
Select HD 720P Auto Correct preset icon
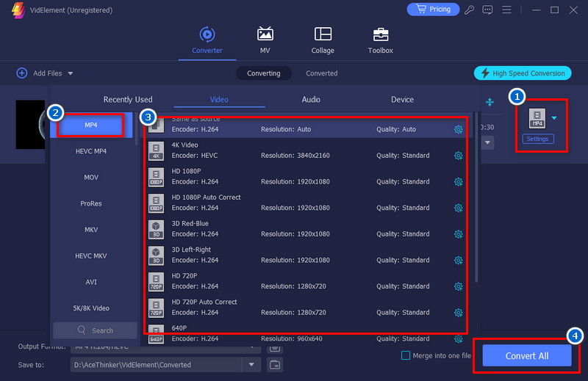pos(156,308)
